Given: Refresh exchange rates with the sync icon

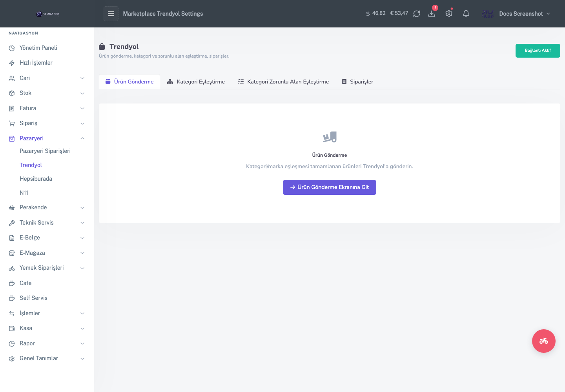Looking at the screenshot, I should click(417, 14).
